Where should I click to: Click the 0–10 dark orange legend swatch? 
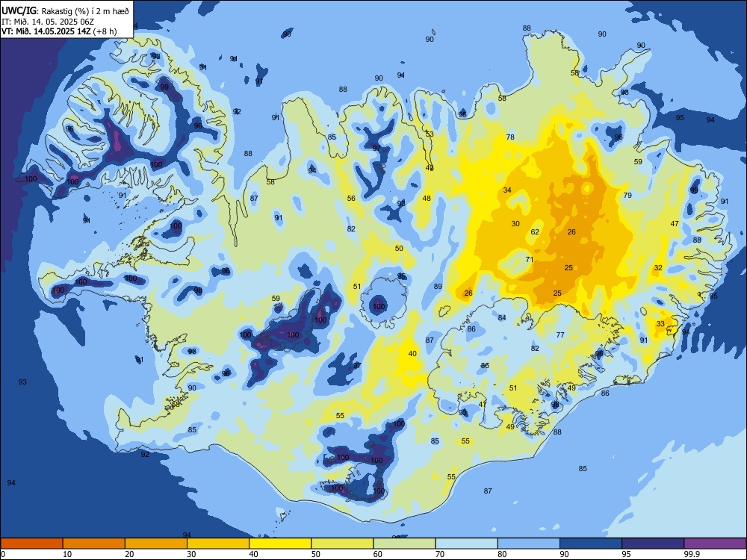click(x=31, y=544)
